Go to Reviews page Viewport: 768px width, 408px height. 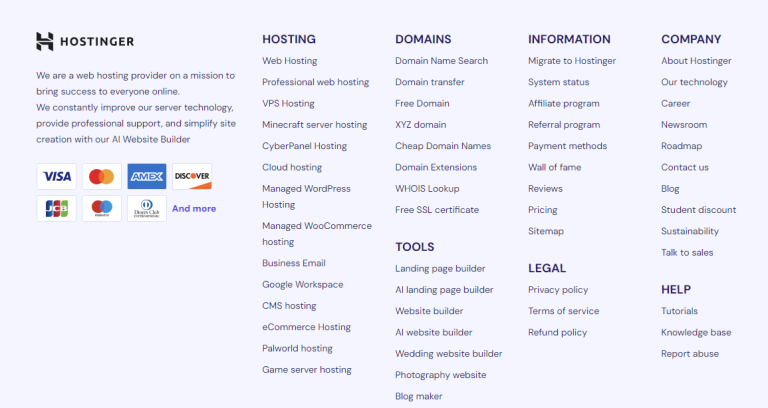point(545,189)
